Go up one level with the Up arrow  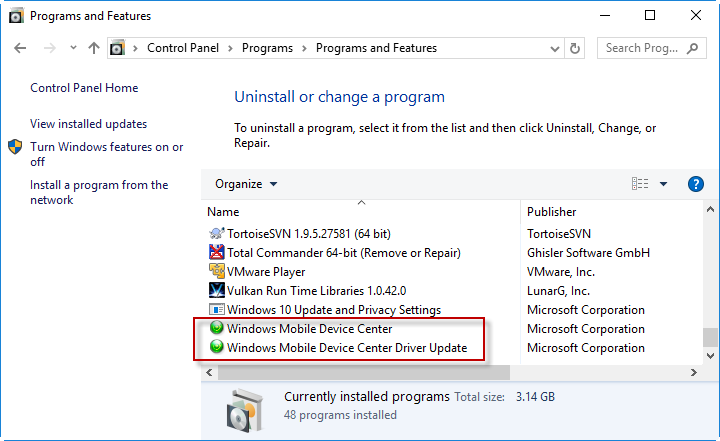(94, 48)
